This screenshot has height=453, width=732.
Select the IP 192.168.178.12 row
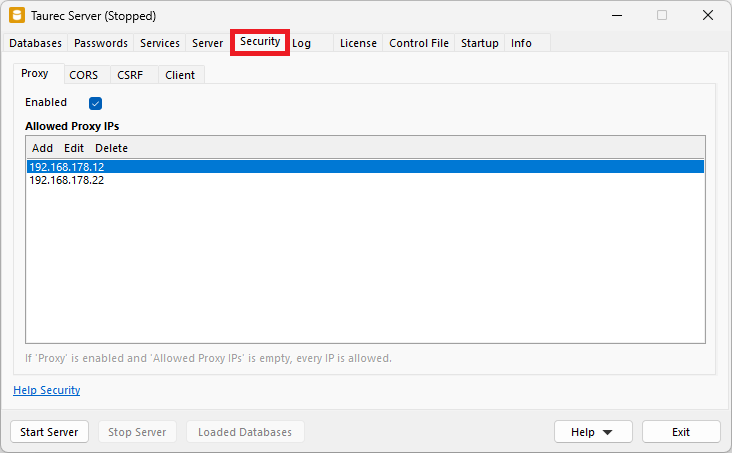(x=365, y=167)
